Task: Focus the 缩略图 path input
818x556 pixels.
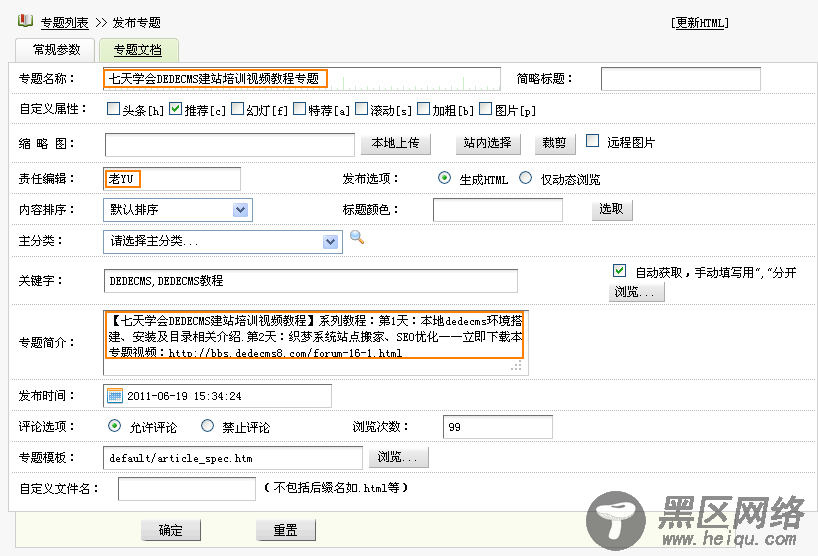Action: click(x=230, y=144)
